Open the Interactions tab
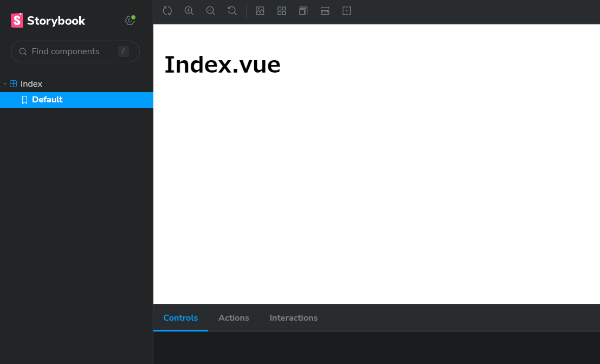The height and width of the screenshot is (364, 600). point(293,318)
